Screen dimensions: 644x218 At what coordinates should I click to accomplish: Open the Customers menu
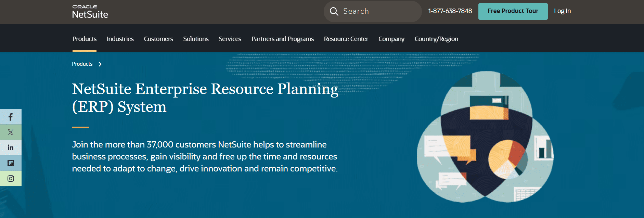click(x=158, y=39)
